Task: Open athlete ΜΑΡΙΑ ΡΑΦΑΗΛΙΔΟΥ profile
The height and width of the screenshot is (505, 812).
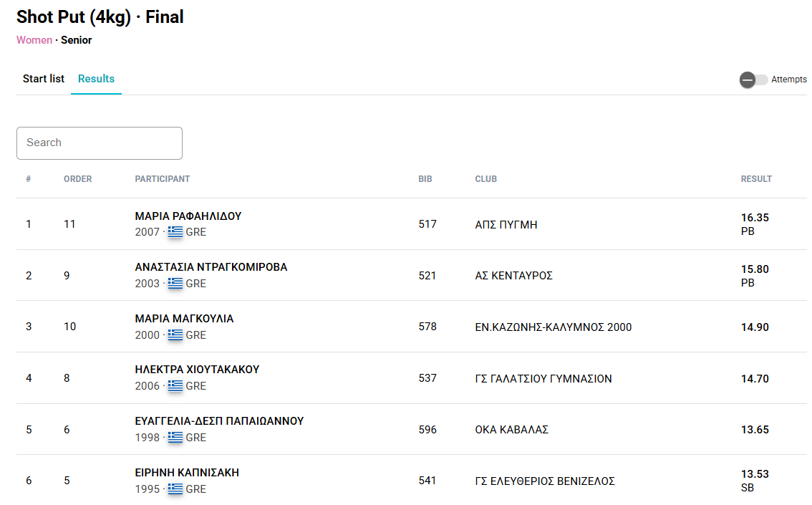Action: click(x=188, y=216)
